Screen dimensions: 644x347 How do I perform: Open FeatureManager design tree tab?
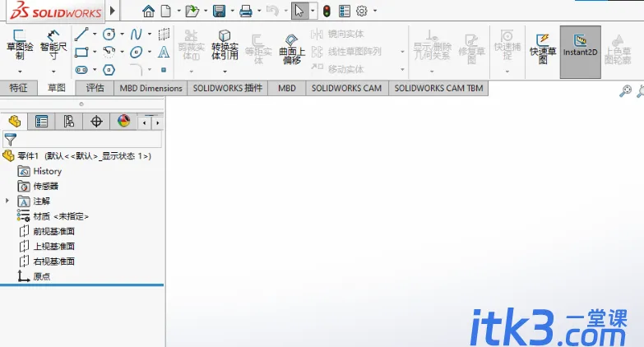point(14,122)
